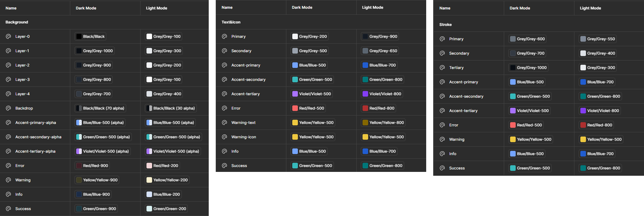This screenshot has width=644, height=216.
Task: Click the palette icon beside Warning-text
Action: tap(224, 123)
